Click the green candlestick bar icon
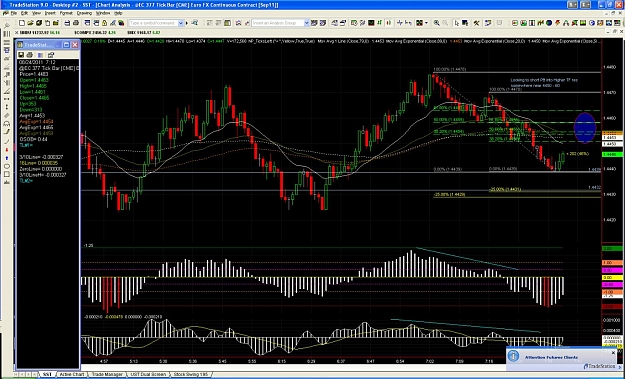The width and height of the screenshot is (625, 379). coord(379,23)
